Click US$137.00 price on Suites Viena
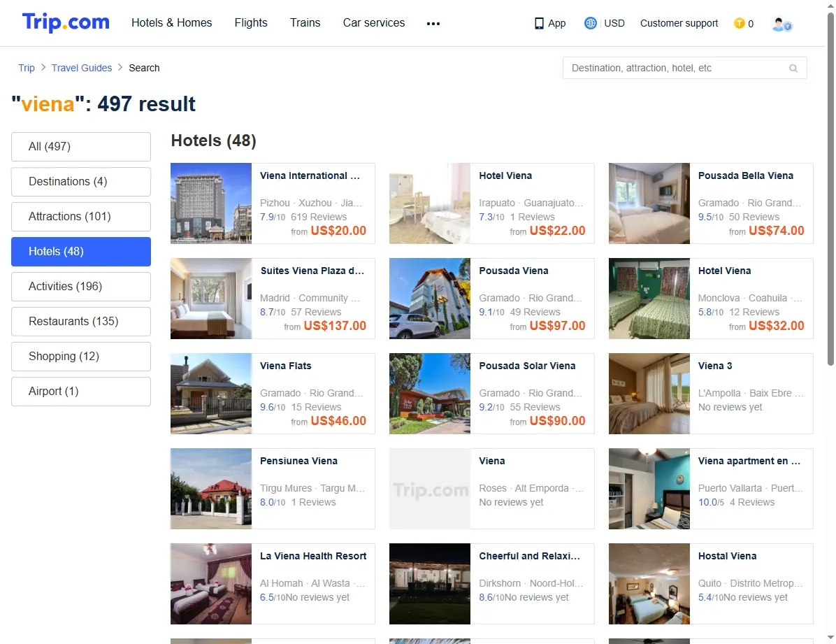Viewport: 836px width, 644px height. (x=335, y=325)
